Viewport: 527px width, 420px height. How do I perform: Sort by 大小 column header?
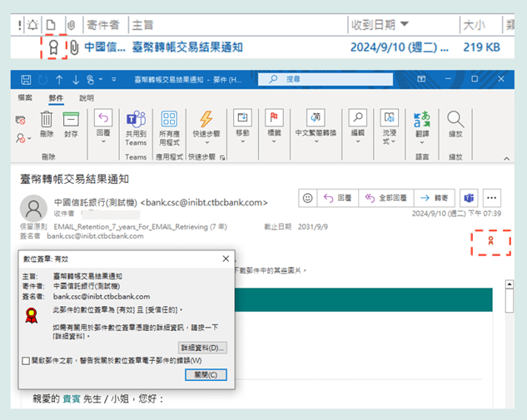click(x=474, y=25)
